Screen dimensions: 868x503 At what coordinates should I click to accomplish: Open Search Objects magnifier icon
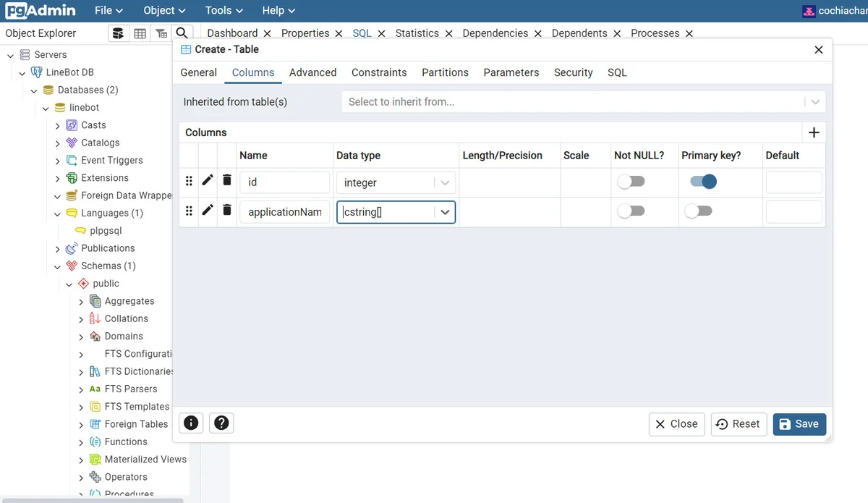click(182, 33)
